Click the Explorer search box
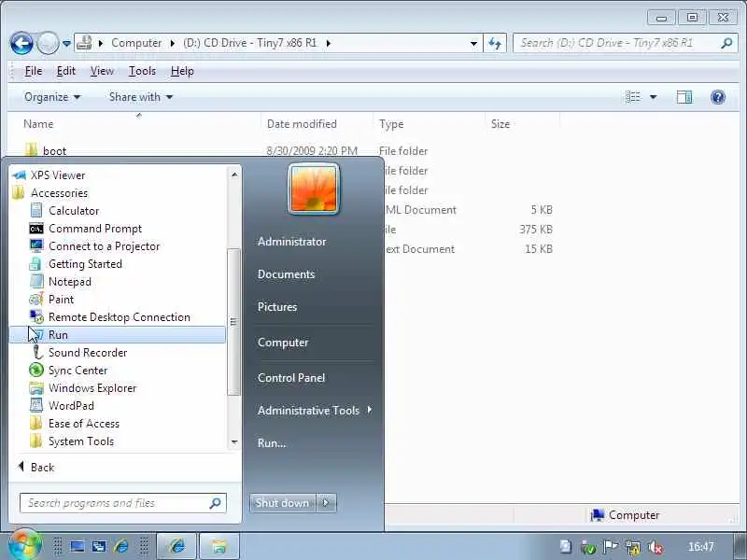Image resolution: width=747 pixels, height=560 pixels. [x=625, y=43]
